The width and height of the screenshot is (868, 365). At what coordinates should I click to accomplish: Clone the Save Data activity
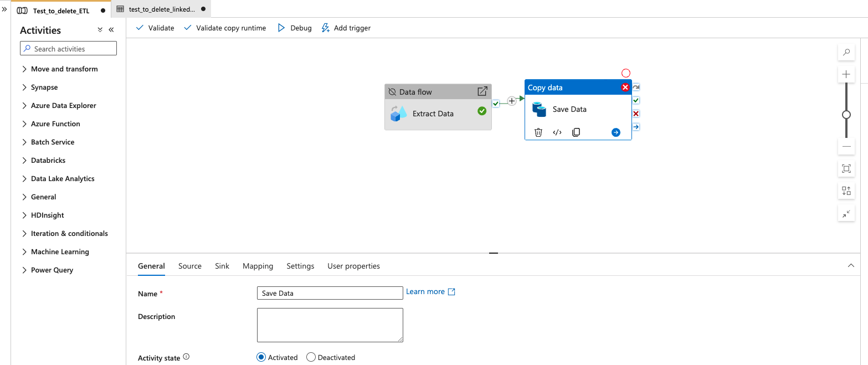pos(576,132)
